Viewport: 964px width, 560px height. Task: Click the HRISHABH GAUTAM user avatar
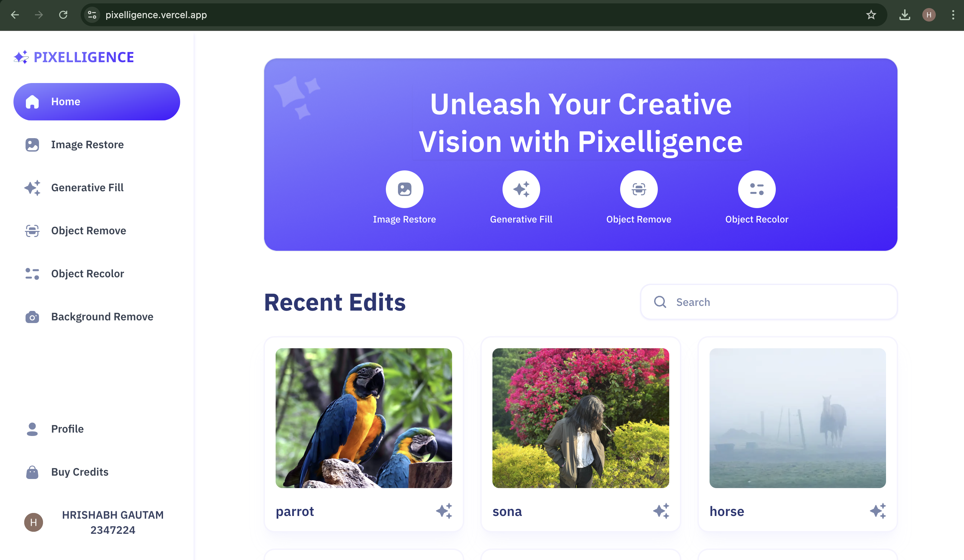pyautogui.click(x=34, y=522)
